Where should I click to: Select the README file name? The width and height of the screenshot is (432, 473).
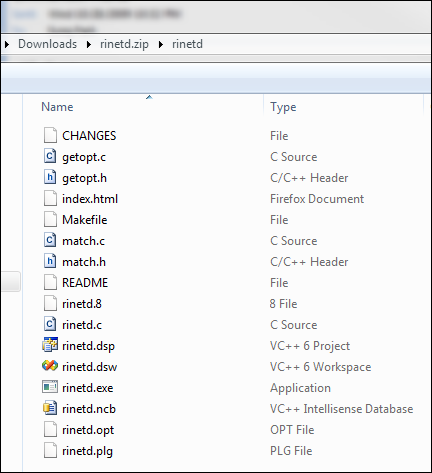pyautogui.click(x=85, y=283)
